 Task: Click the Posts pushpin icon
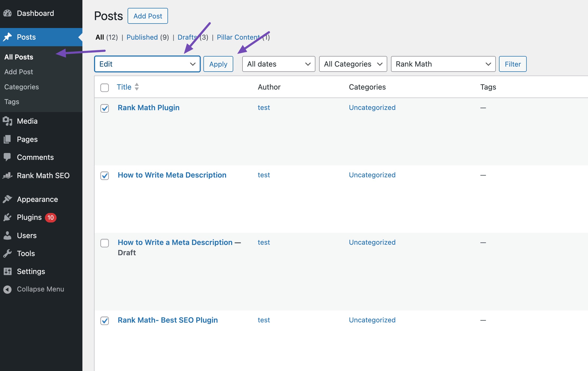coord(8,37)
